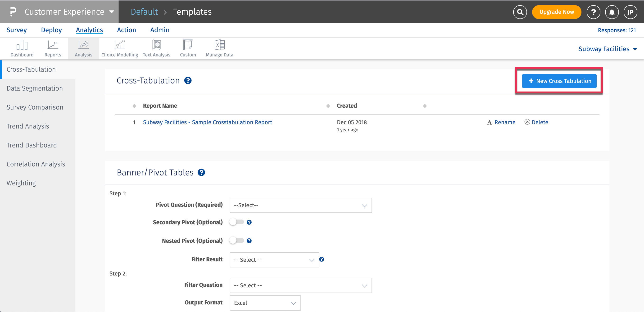644x312 pixels.
Task: Open Pivot Question select dropdown
Action: coord(300,205)
